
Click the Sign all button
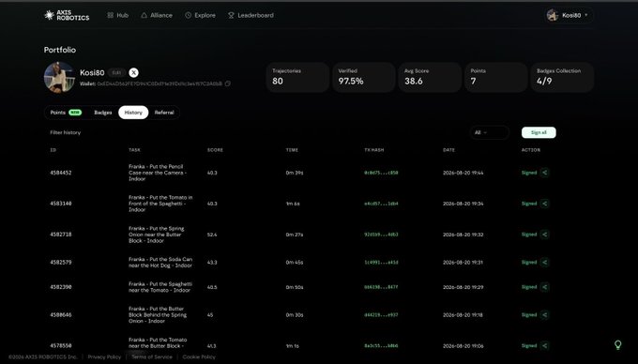point(539,132)
